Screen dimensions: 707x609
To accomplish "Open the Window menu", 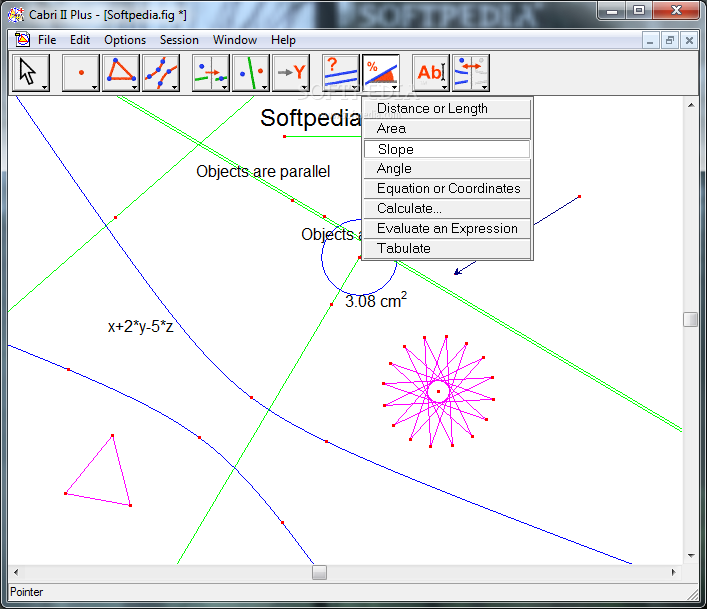I will coord(234,40).
